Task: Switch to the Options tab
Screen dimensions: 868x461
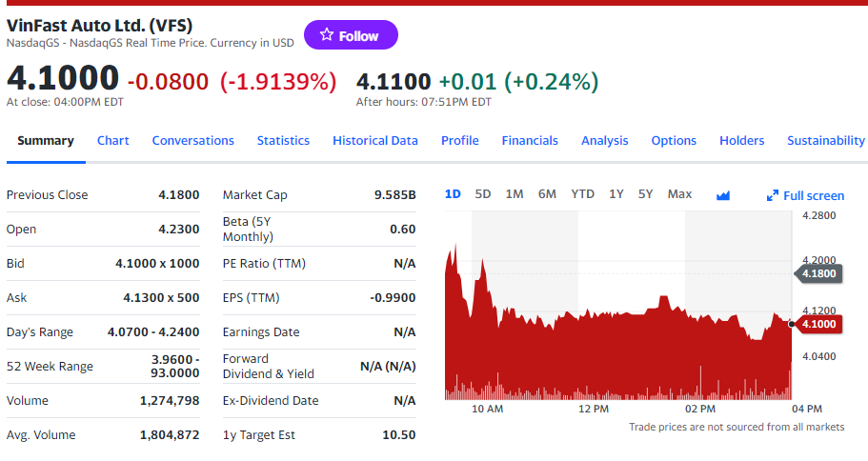Action: 674,140
